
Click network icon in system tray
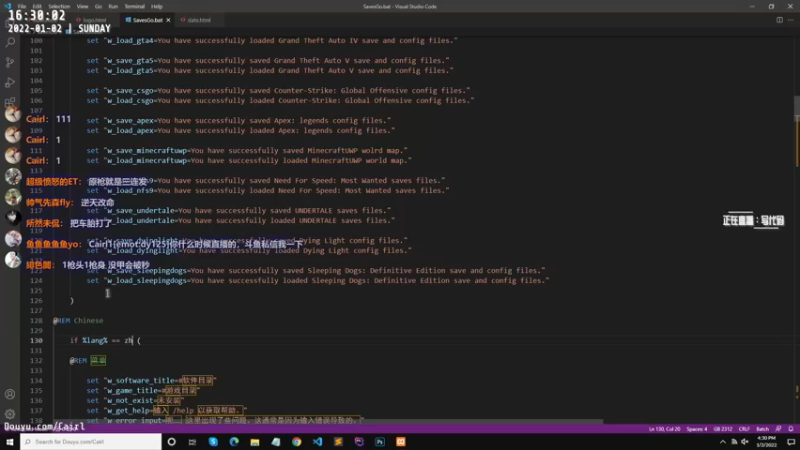coord(734,442)
